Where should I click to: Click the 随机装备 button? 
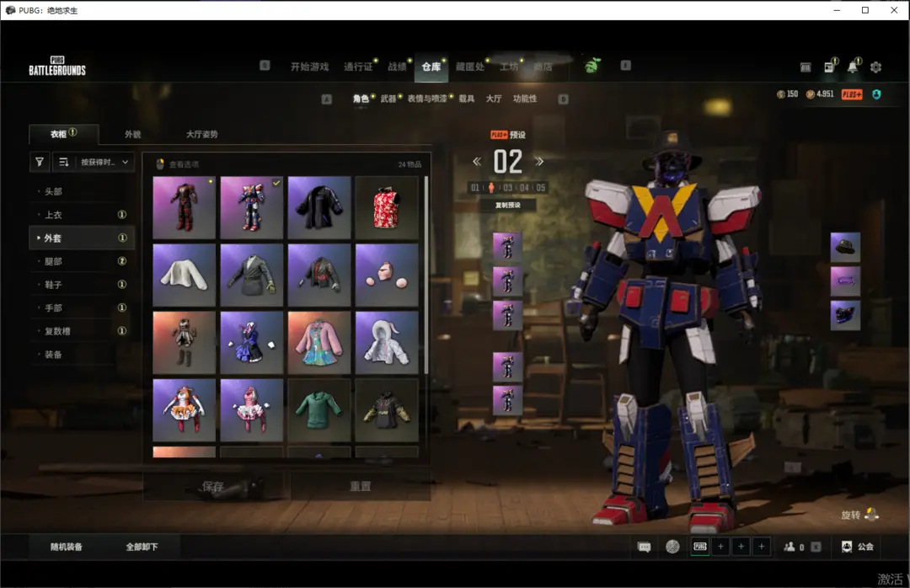(x=67, y=547)
